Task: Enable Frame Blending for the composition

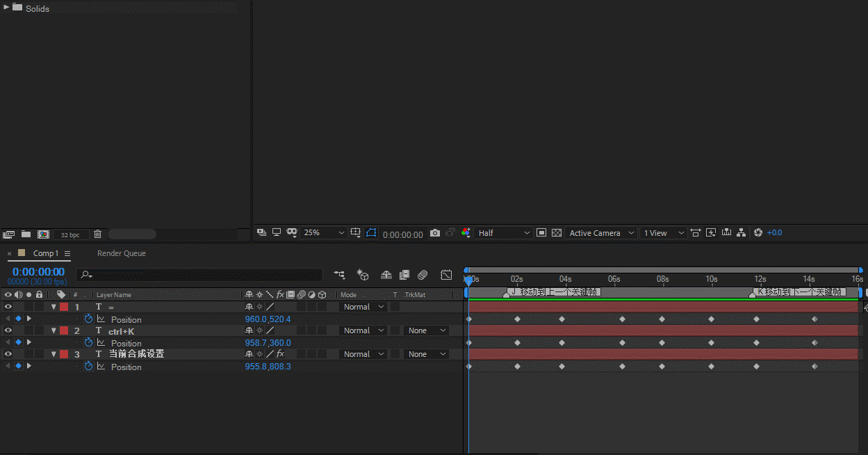Action: 404,275
